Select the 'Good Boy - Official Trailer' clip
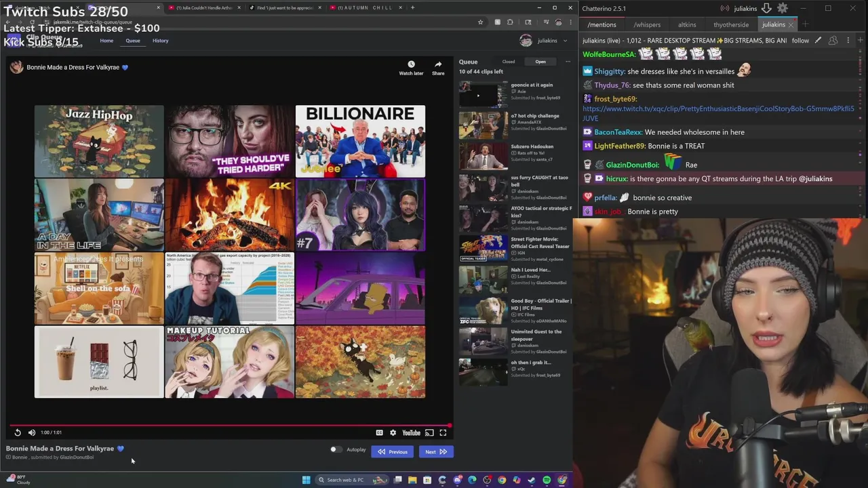 coord(515,310)
